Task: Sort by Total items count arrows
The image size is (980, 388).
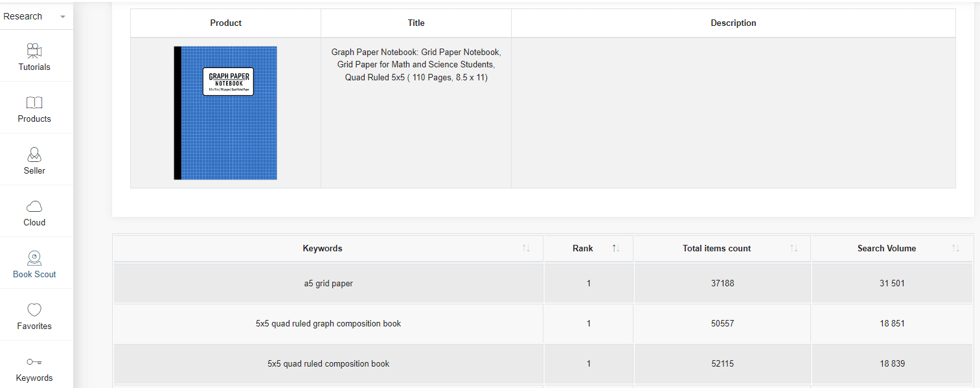Action: point(794,248)
